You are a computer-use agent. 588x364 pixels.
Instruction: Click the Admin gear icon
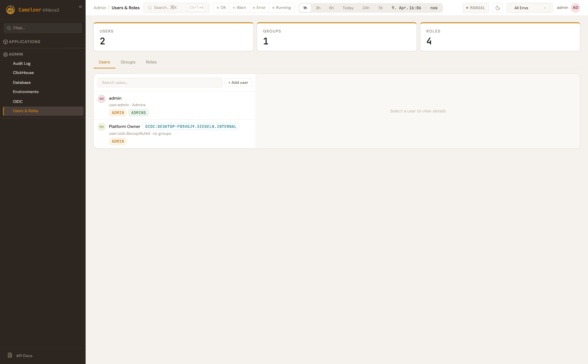(5, 54)
